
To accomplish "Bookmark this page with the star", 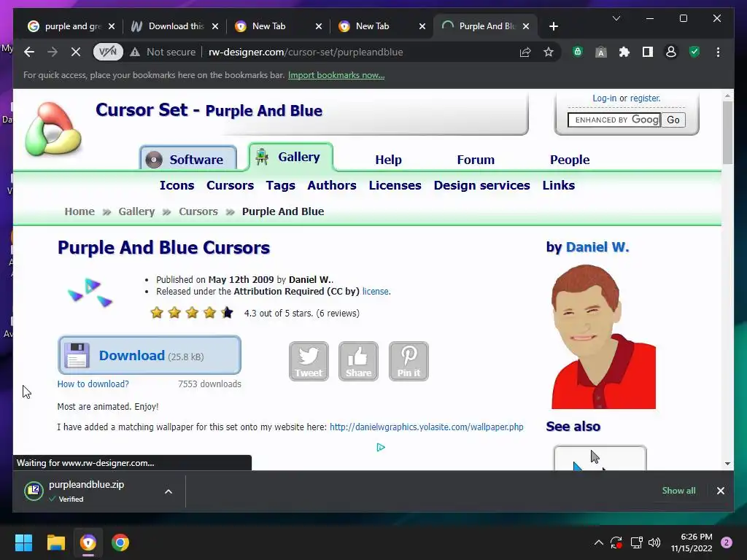I will (549, 52).
